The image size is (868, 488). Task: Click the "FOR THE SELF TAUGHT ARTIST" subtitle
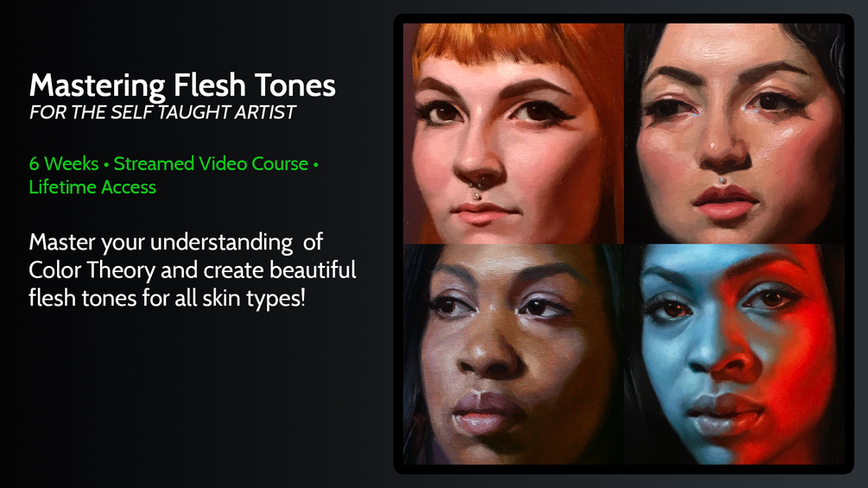(162, 112)
